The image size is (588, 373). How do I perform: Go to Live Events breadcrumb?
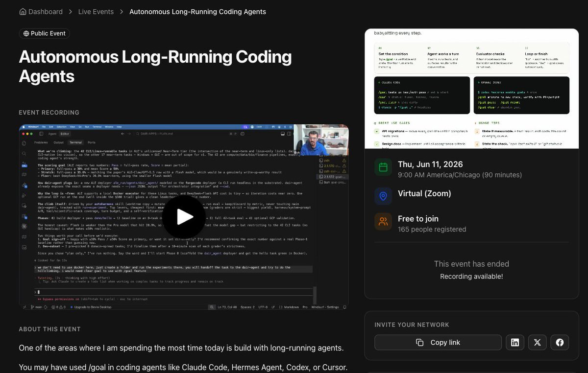pos(96,12)
